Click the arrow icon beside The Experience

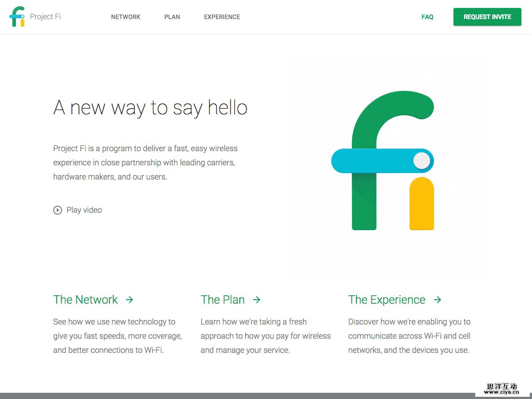click(x=438, y=300)
